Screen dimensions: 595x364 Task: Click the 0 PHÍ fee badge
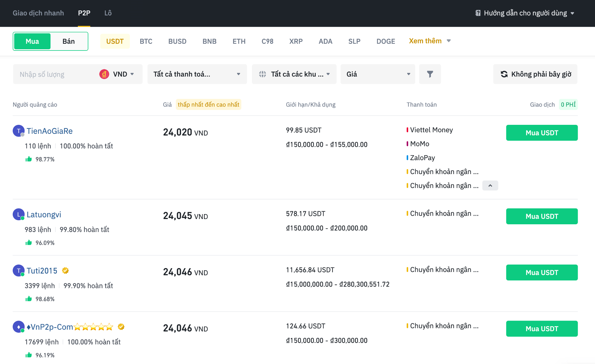pos(568,104)
